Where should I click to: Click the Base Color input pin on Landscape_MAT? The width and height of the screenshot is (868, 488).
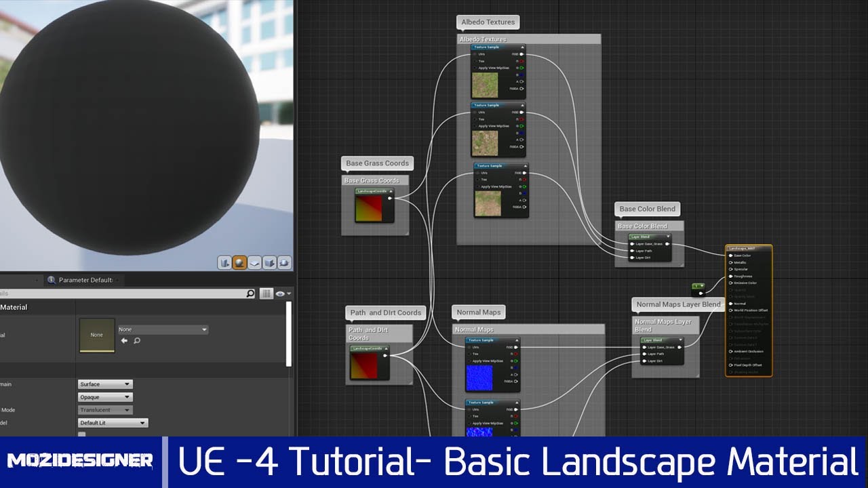pos(730,256)
